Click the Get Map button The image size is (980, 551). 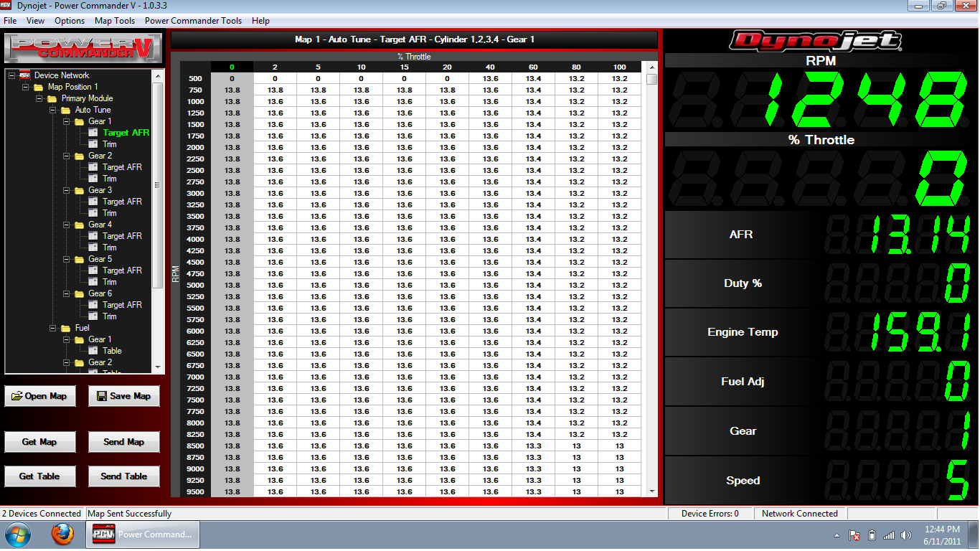click(x=40, y=442)
